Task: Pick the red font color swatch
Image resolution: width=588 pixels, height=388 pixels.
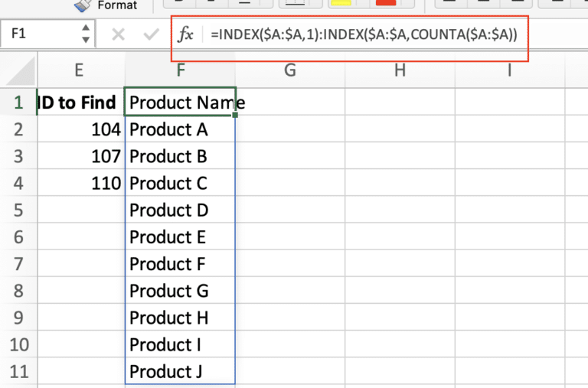Action: coord(386,3)
